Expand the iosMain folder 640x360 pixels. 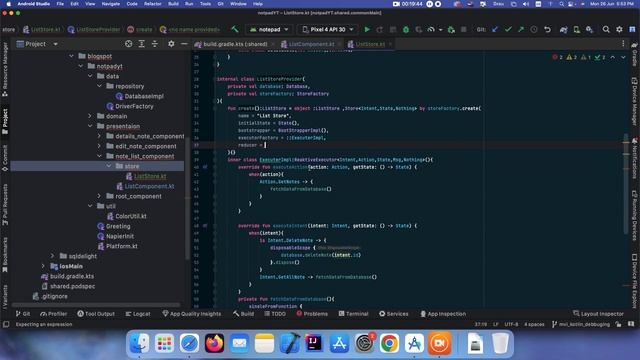[x=43, y=266]
